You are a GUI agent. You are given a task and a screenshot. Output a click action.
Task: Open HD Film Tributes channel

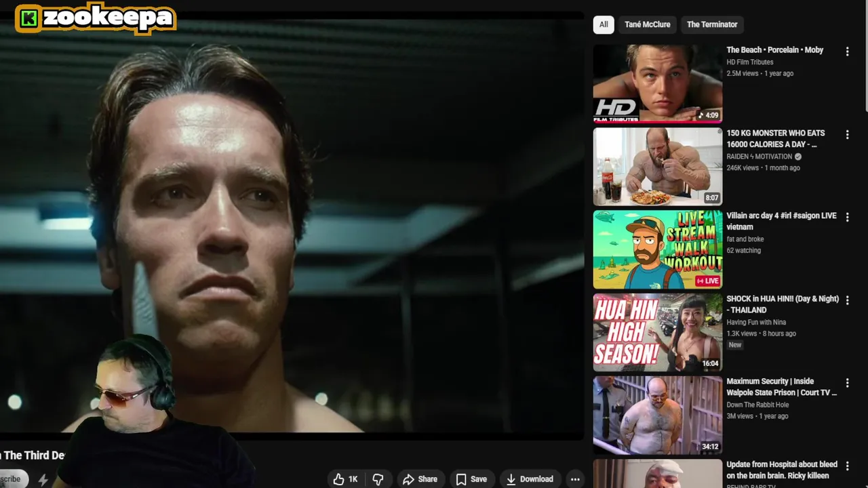[x=750, y=62]
